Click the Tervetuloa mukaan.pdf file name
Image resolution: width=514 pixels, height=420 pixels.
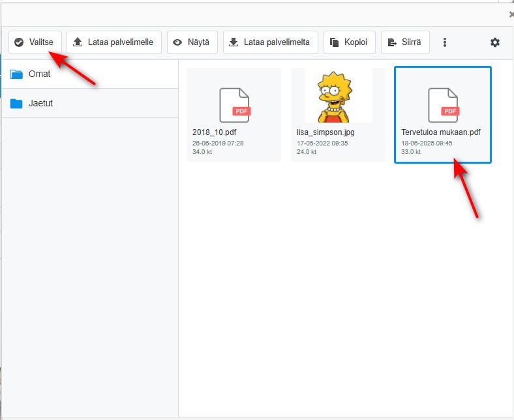tap(441, 132)
